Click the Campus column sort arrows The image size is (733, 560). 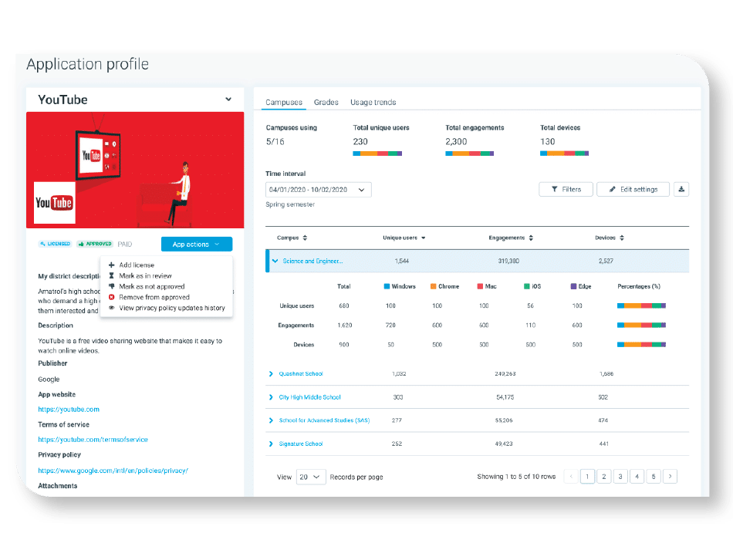coord(305,238)
